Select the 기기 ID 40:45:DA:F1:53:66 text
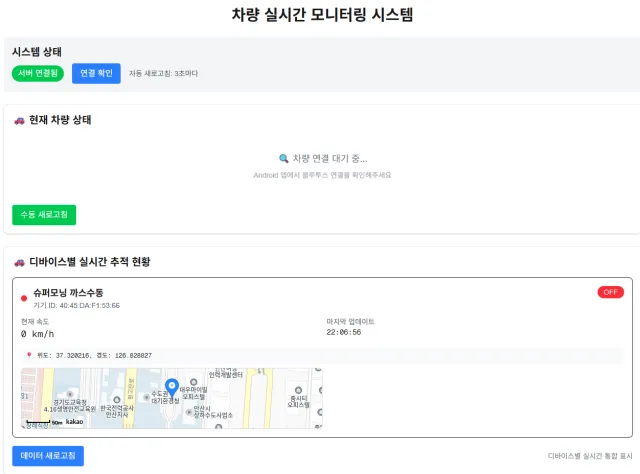This screenshot has width=640, height=474. (76, 305)
